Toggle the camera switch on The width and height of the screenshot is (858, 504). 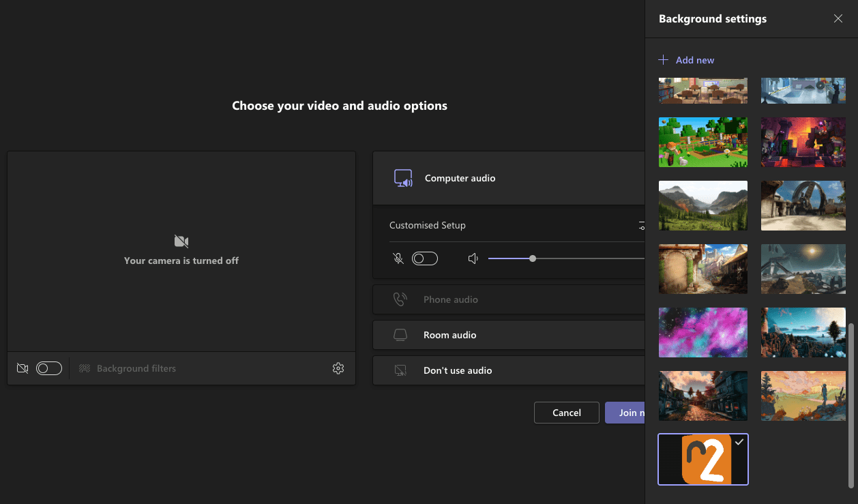[x=48, y=368]
